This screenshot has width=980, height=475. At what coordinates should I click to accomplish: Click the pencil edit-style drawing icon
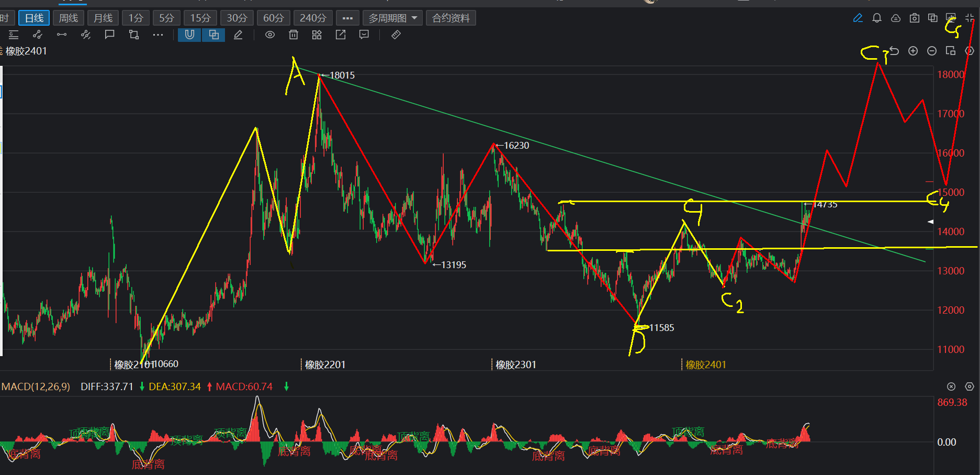tap(238, 35)
